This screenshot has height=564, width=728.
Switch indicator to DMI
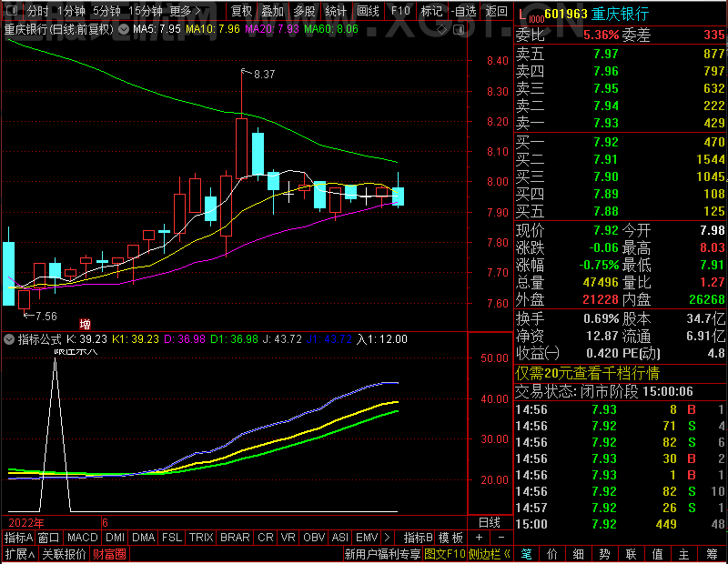pos(116,538)
